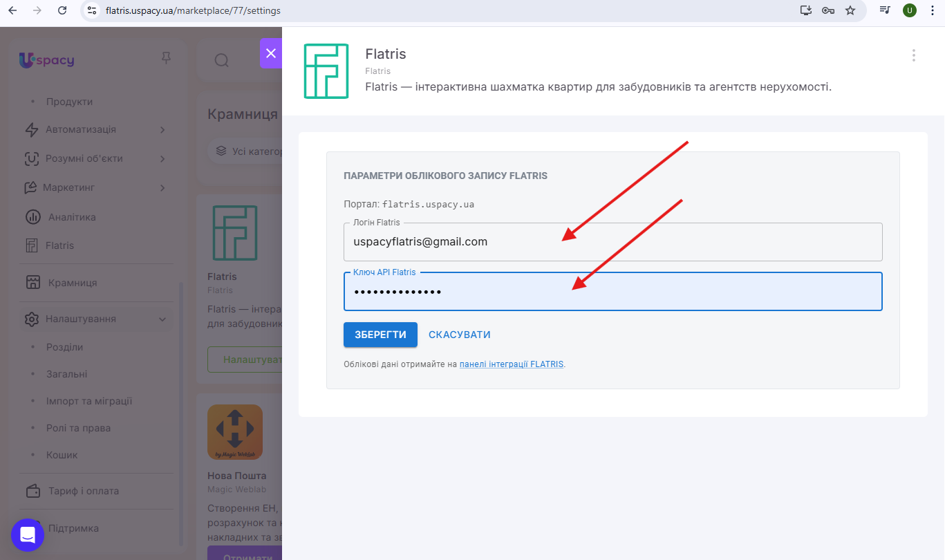Click the Отримати button on the Нова Пошта card
This screenshot has height=560, width=945.
245,553
